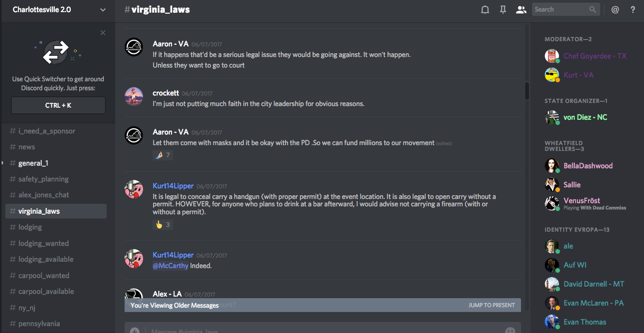
Task: Show pinned messages with pin icon
Action: point(503,9)
